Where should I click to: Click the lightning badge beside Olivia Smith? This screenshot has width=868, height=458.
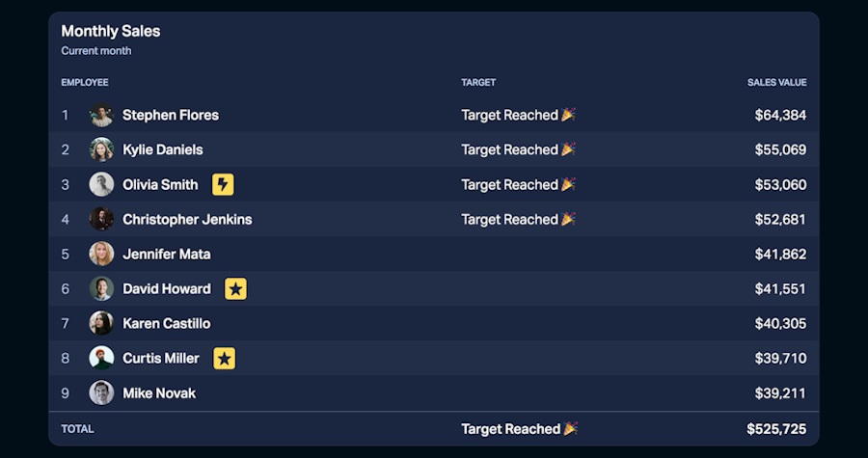(x=223, y=185)
